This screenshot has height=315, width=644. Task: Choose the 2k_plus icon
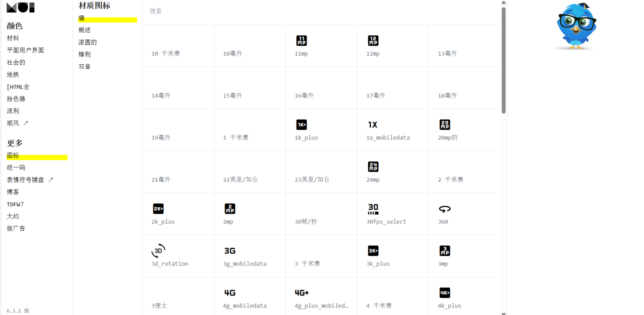[x=158, y=209]
